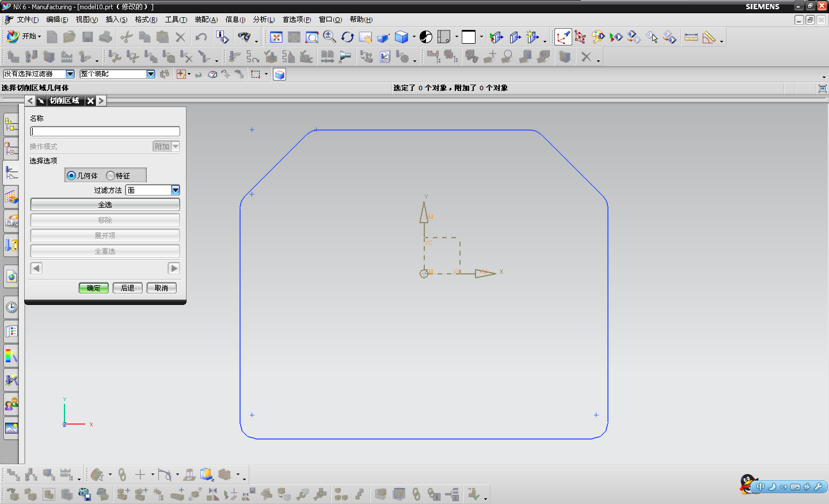Open the 整个装配 scope dropdown
This screenshot has width=829, height=504.
pyautogui.click(x=117, y=74)
